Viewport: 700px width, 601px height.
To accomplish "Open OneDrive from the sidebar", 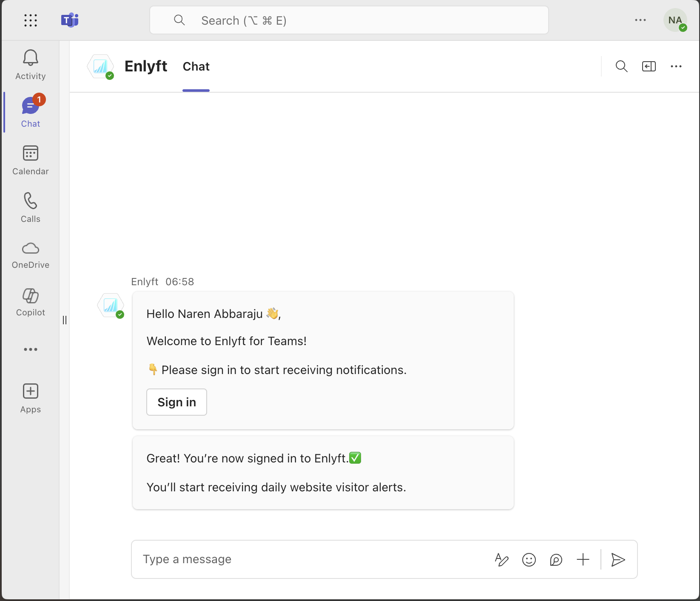I will [x=31, y=255].
